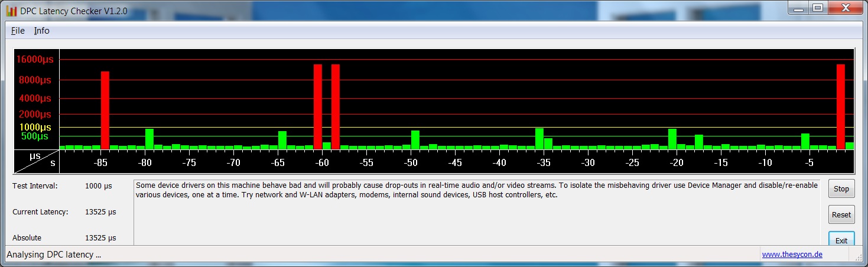Click the Test Interval label
868x267 pixels.
click(x=35, y=185)
